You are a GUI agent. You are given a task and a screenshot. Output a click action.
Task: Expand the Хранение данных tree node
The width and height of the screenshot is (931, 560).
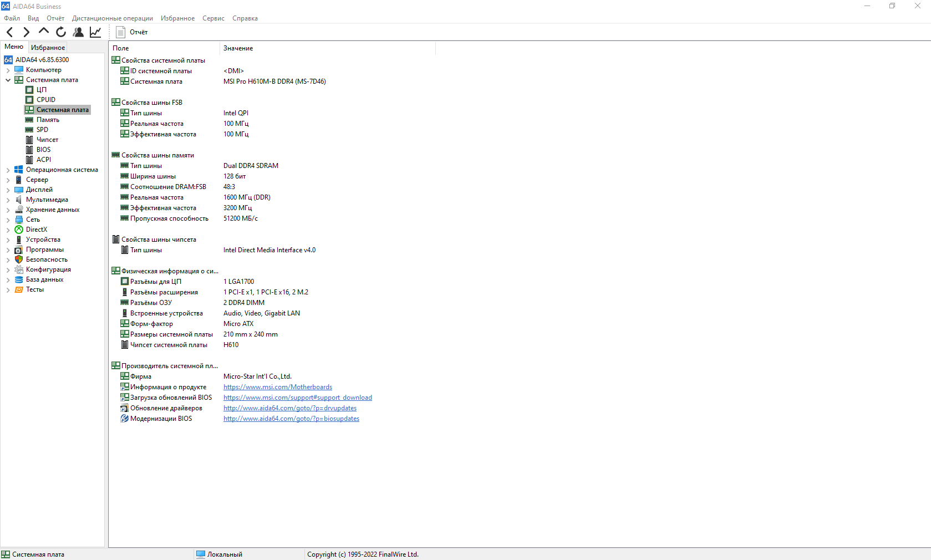(8, 210)
